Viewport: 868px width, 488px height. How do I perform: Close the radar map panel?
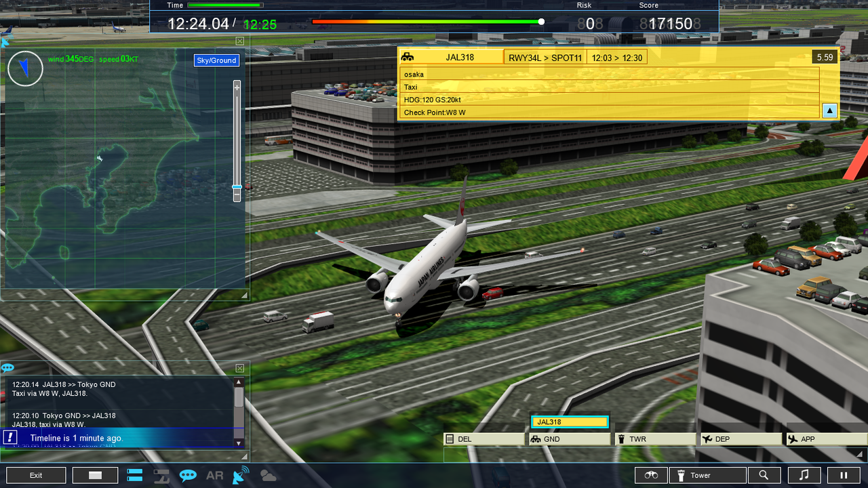click(240, 41)
